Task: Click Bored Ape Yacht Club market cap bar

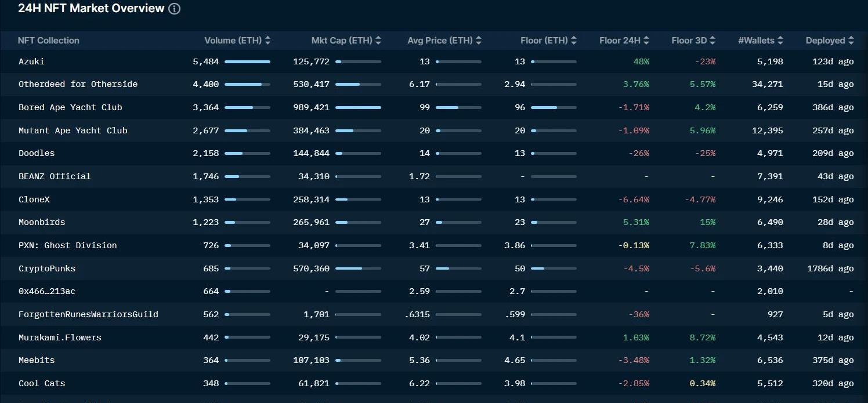Action: pyautogui.click(x=358, y=107)
